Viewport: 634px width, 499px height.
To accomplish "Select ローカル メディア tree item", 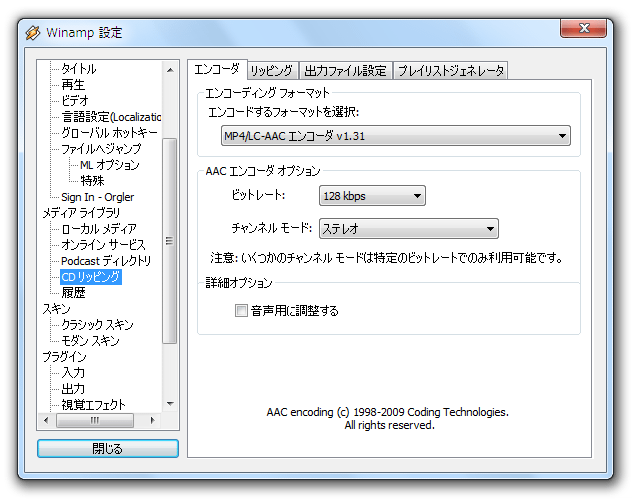I will click(x=99, y=229).
